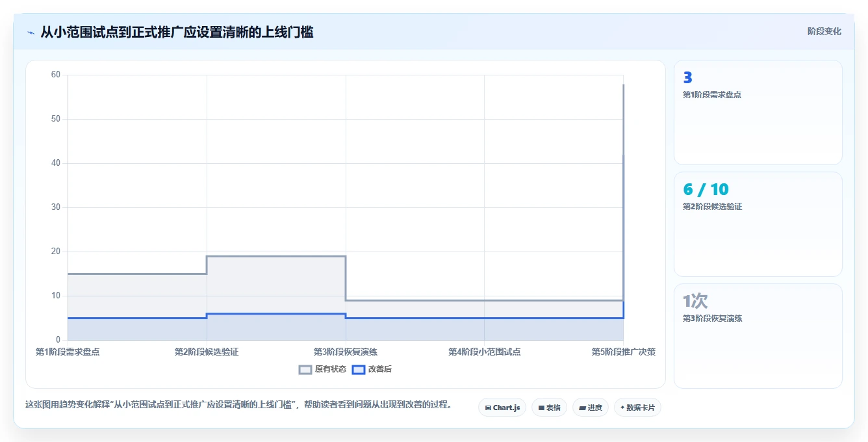This screenshot has height=442, width=868.
Task: Click the 阶段变化 label in header
Action: [824, 31]
